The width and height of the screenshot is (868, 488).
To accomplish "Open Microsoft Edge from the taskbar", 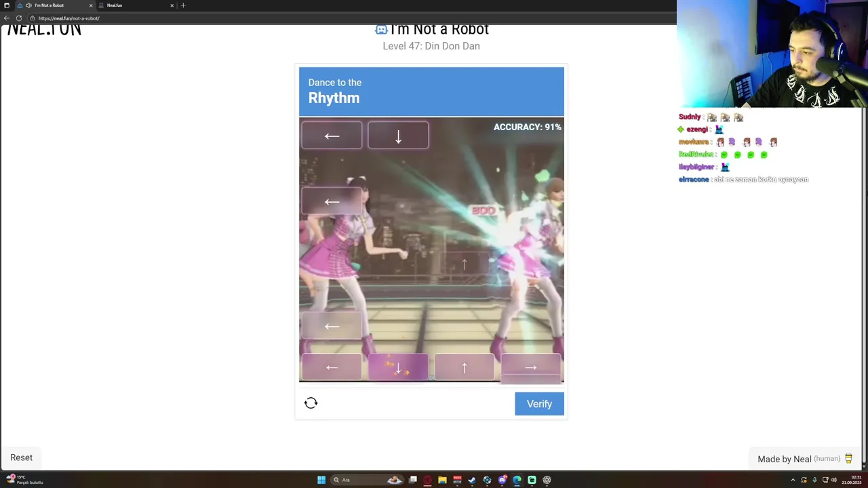I will point(517,480).
